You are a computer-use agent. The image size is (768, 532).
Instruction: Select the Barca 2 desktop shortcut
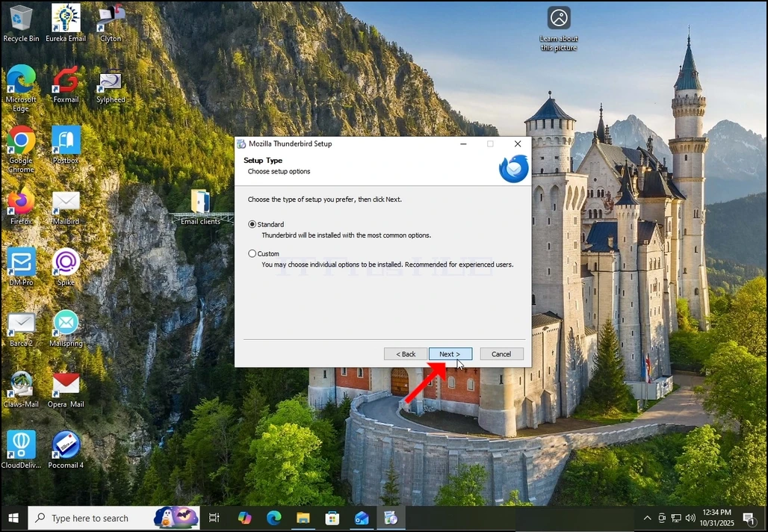(x=21, y=330)
